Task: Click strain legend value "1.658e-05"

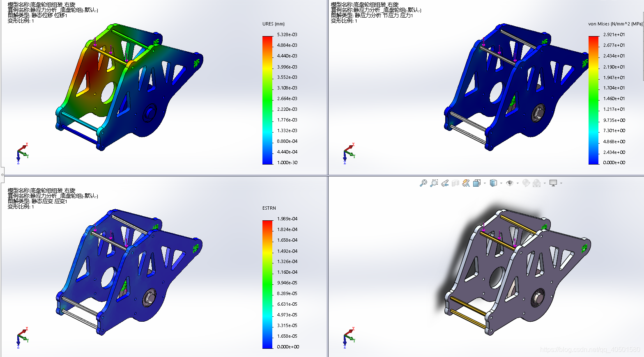Action: (x=287, y=336)
